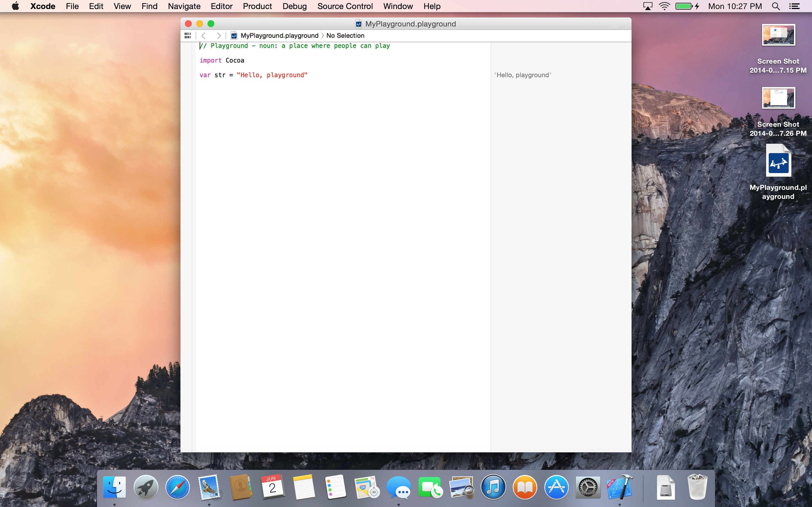Image resolution: width=812 pixels, height=507 pixels.
Task: Click the "Hello, playground" result in sidebar
Action: tap(522, 75)
